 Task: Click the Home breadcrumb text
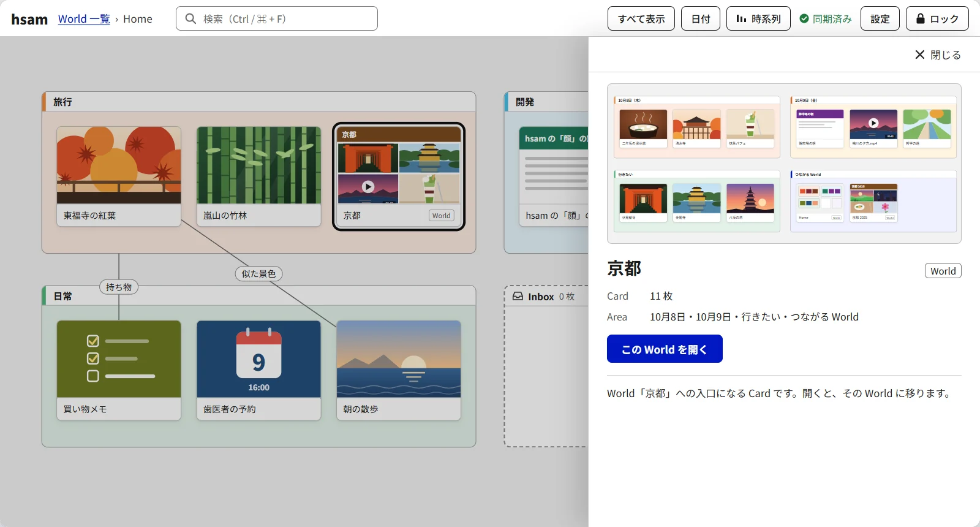coord(138,19)
